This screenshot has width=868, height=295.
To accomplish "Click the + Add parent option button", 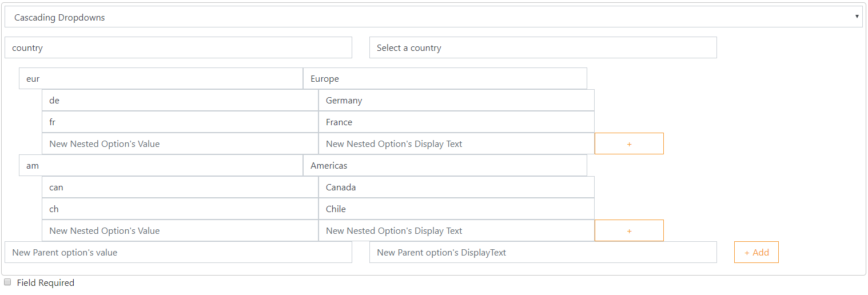I will pos(756,252).
